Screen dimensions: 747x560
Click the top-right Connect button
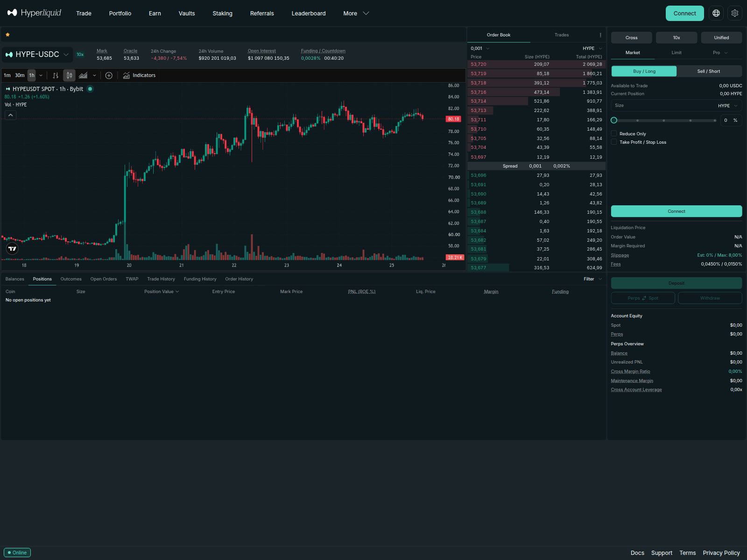(685, 13)
